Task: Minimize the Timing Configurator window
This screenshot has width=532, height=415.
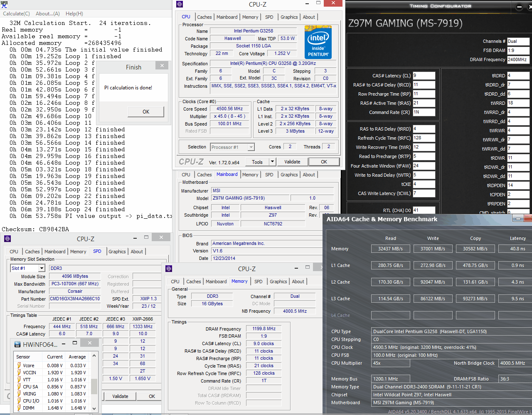Action: (519, 7)
